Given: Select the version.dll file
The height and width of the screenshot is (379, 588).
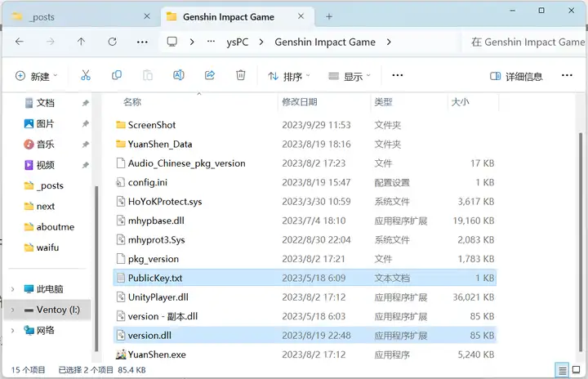Looking at the screenshot, I should [x=305, y=335].
